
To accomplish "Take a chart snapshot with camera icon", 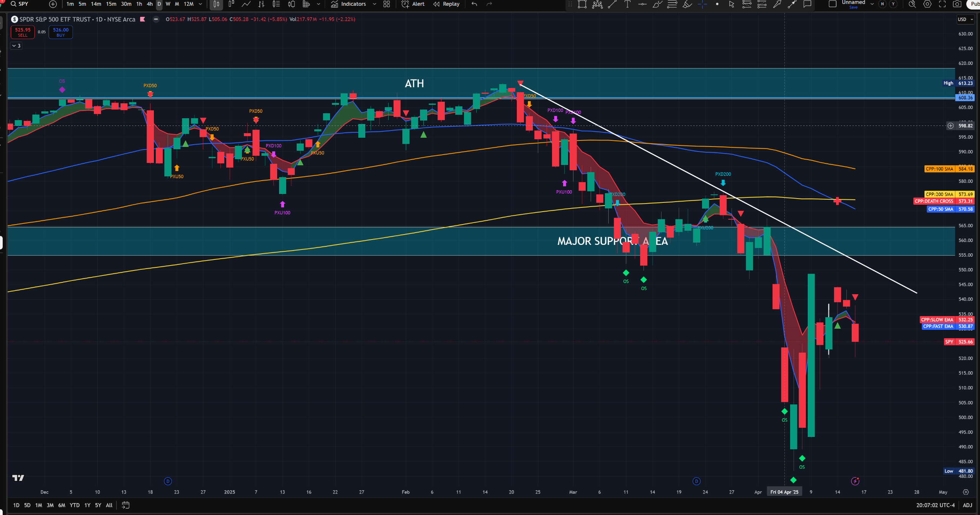I will pos(957,4).
